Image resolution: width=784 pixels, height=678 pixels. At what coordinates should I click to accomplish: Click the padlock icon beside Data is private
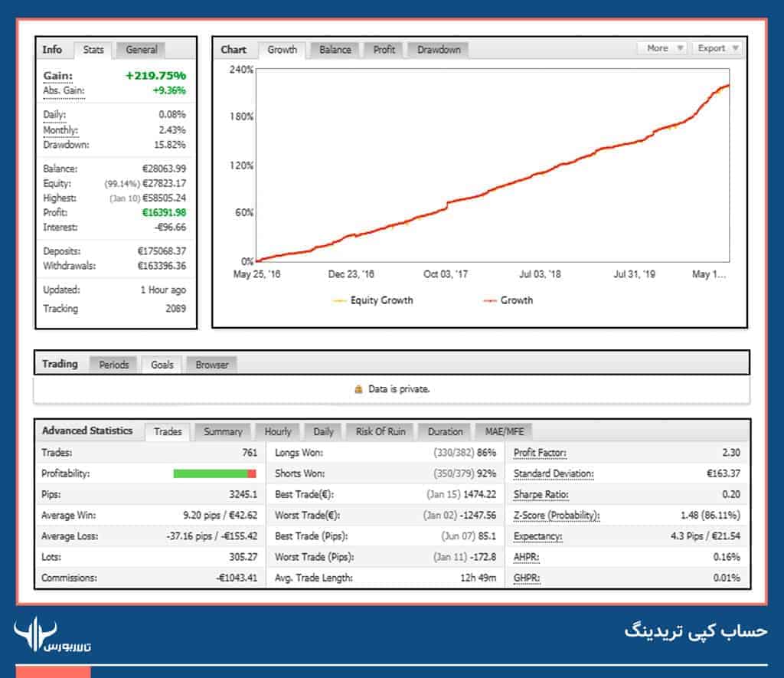360,389
